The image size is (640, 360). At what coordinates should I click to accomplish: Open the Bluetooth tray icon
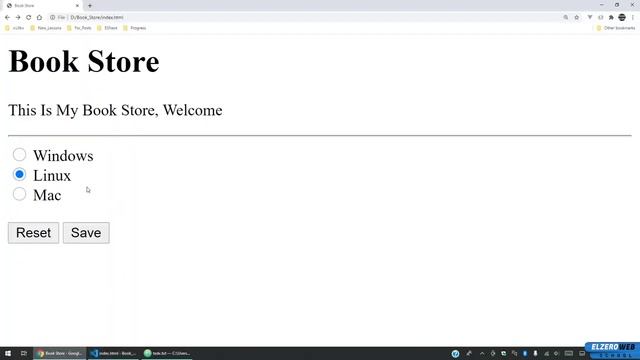point(525,353)
